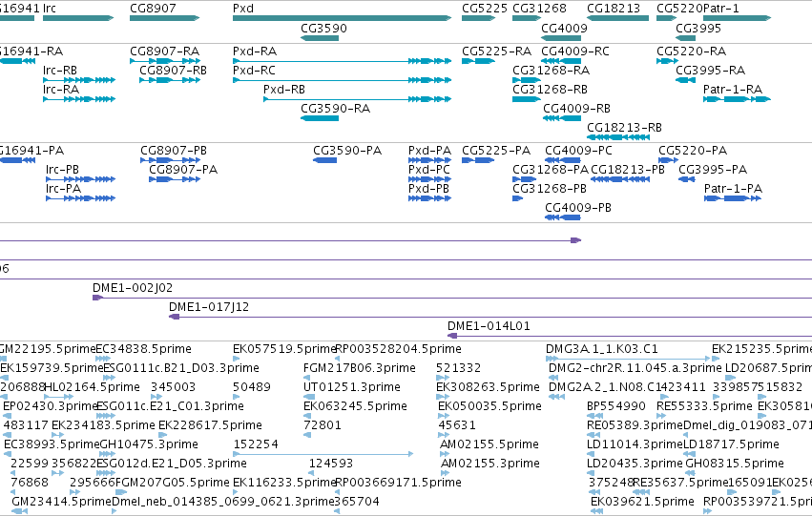This screenshot has width=812, height=516.
Task: Click the CG5220-PA protein label
Action: pos(693,151)
